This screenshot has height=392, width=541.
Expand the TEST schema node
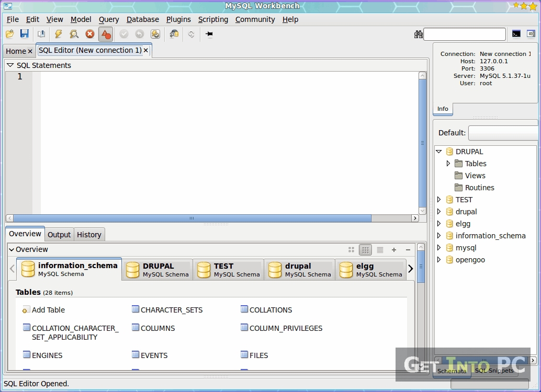click(439, 199)
